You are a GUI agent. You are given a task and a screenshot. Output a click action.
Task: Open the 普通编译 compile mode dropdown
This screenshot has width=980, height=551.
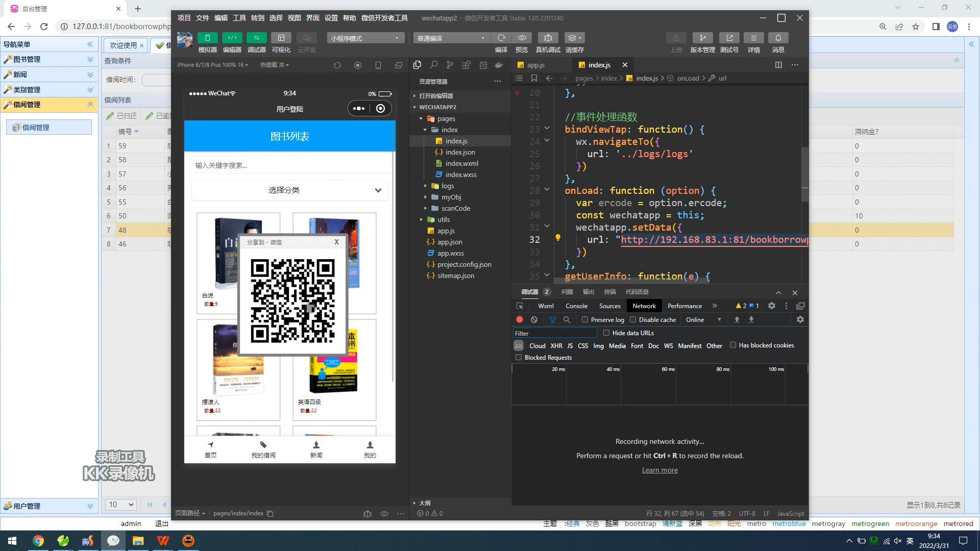pos(452,38)
